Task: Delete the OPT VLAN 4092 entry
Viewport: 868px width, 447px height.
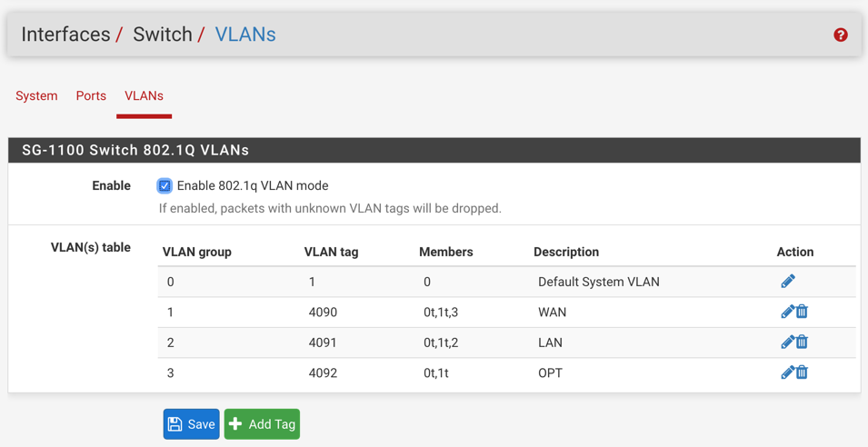Action: pos(802,372)
